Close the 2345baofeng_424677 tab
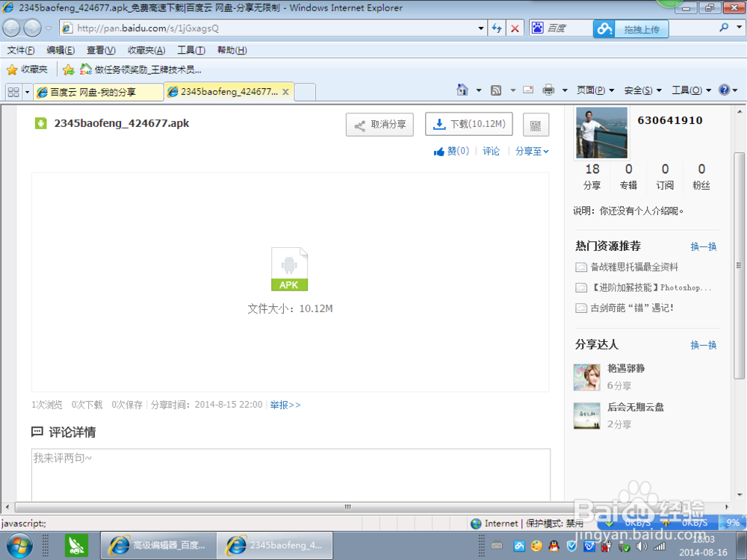The width and height of the screenshot is (747, 560). 285,91
